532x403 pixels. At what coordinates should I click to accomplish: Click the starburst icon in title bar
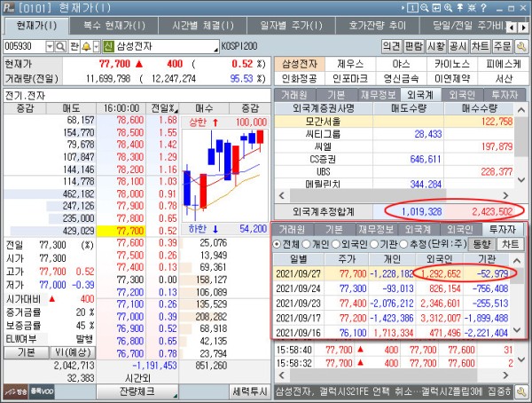472,8
